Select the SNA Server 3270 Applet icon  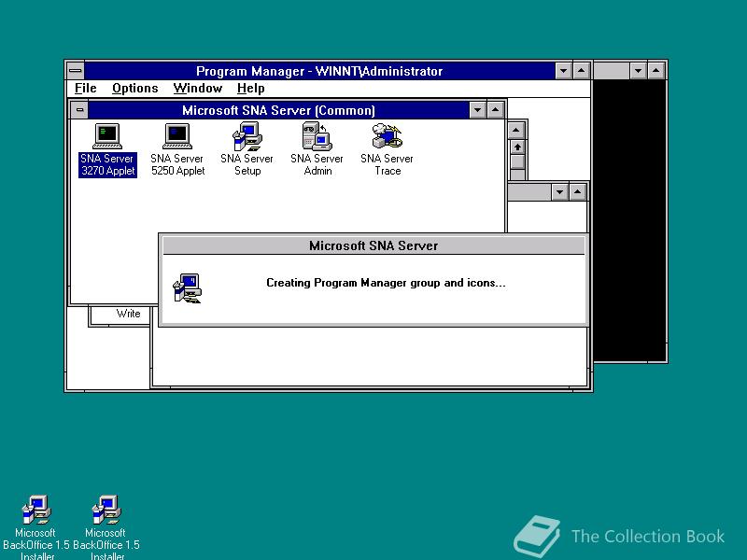(x=107, y=149)
